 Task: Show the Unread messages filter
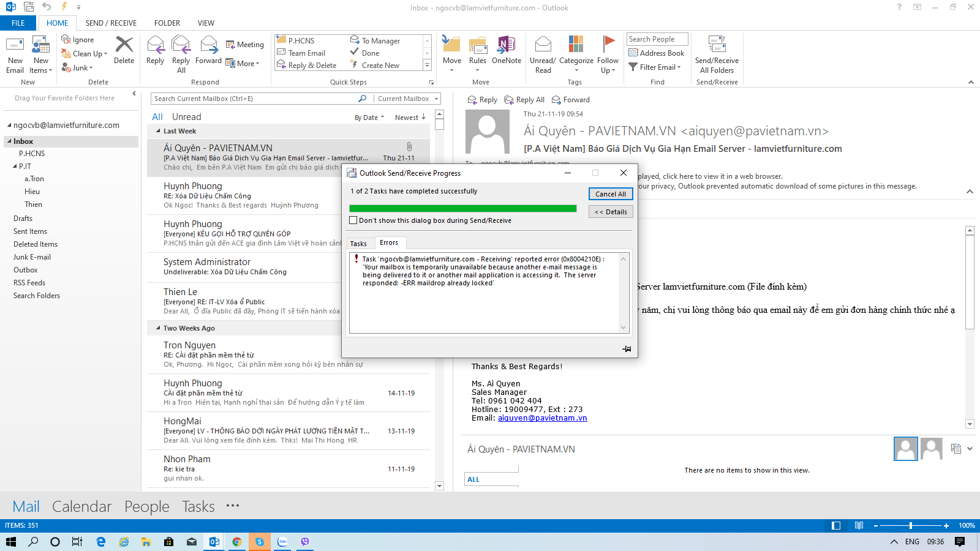click(x=186, y=117)
